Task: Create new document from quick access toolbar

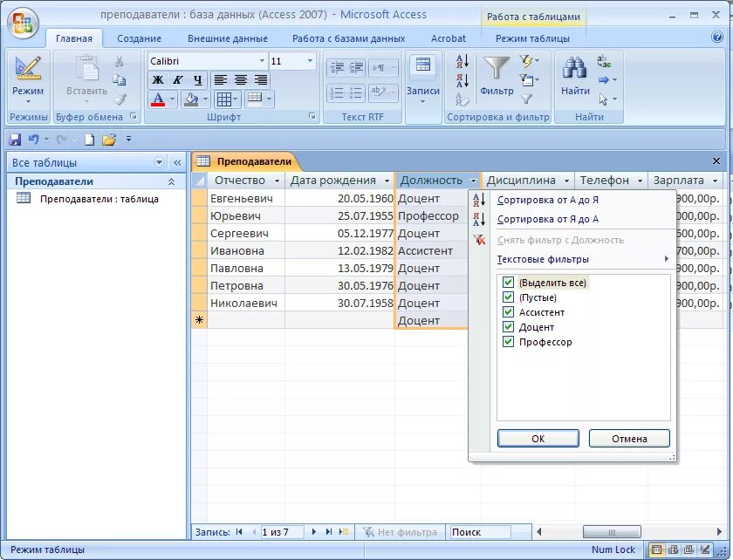Action: (x=89, y=140)
